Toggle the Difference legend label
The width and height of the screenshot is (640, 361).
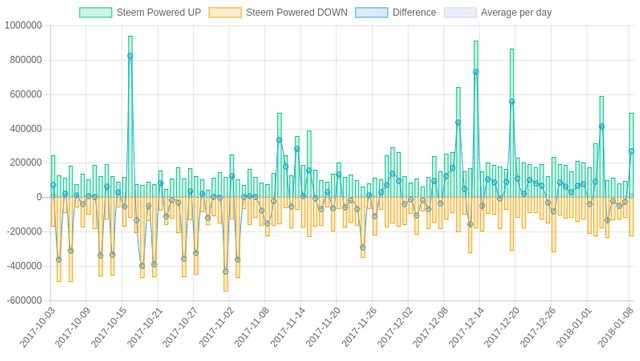[414, 13]
